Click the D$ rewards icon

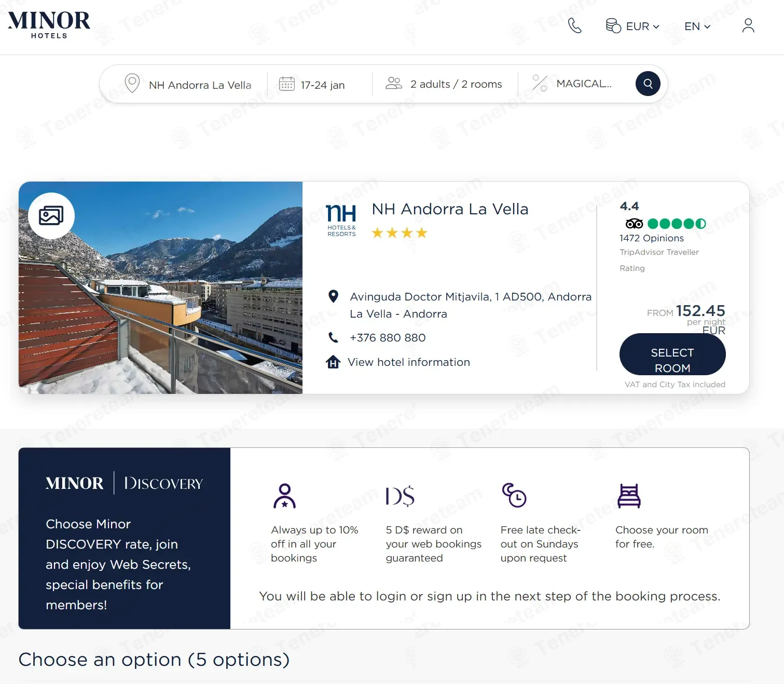[x=400, y=496]
